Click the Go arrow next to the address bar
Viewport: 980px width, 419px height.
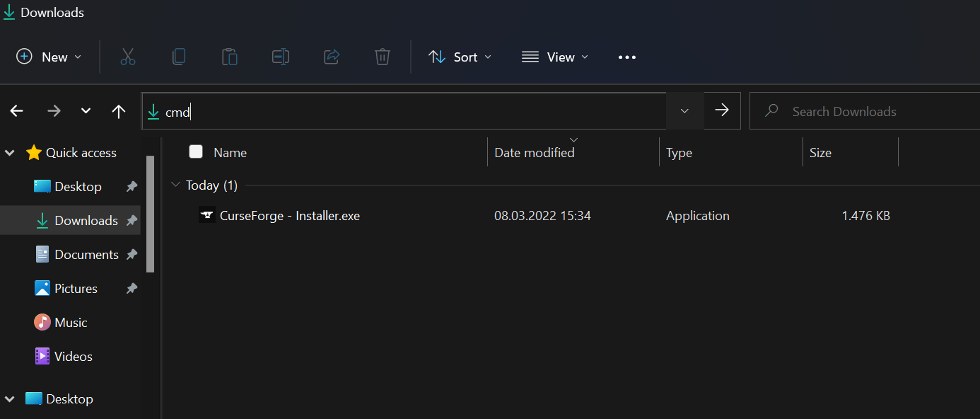point(721,110)
